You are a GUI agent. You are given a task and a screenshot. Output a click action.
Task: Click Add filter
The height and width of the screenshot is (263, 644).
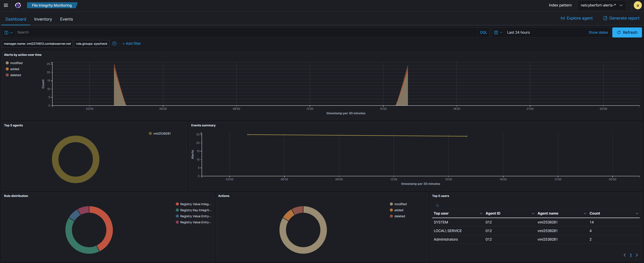[x=131, y=44]
